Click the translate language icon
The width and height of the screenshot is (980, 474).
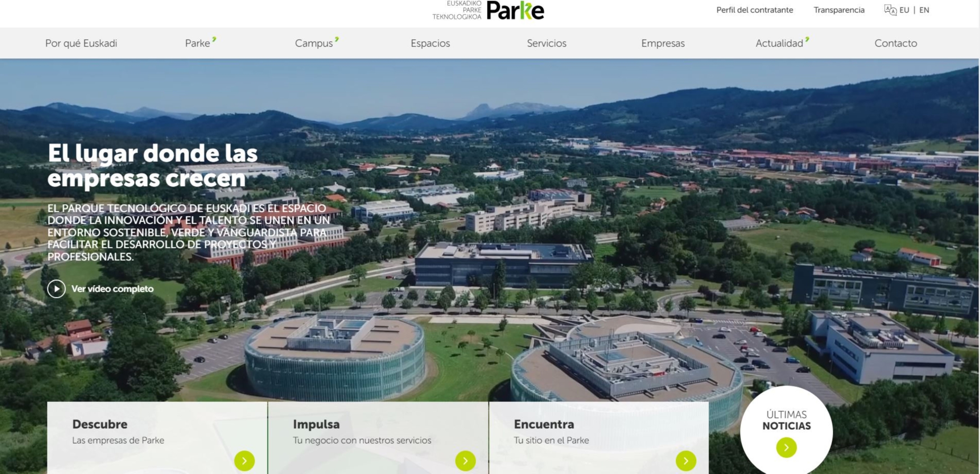click(x=890, y=10)
